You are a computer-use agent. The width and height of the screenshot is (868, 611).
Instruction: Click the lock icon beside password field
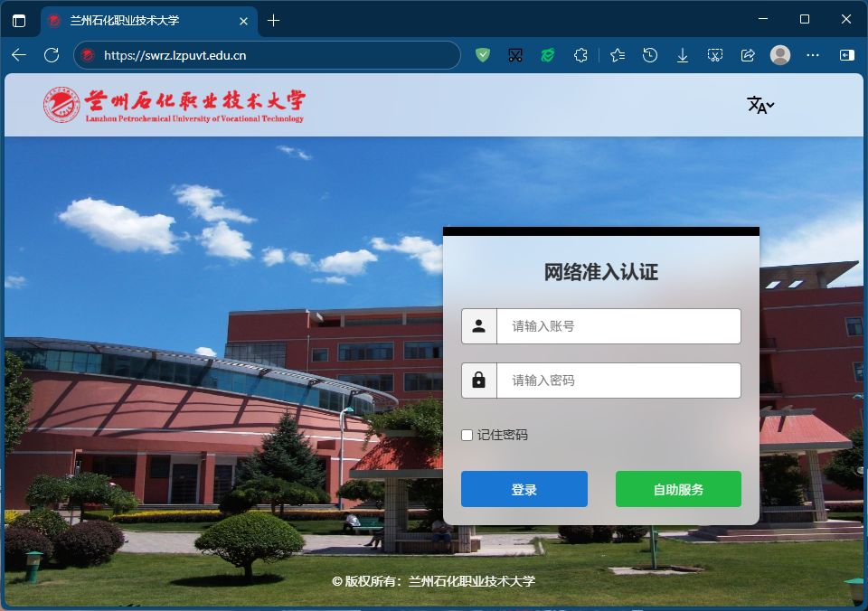(x=479, y=381)
